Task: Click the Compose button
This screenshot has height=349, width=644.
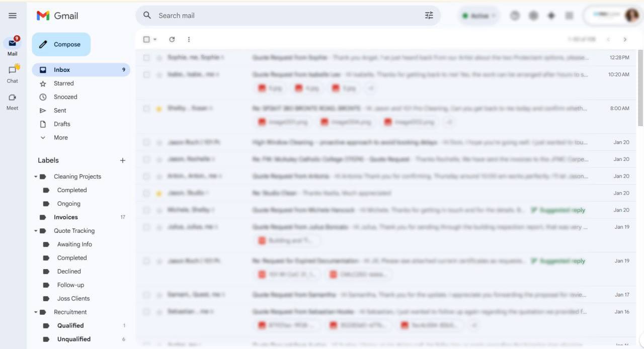Action: [x=61, y=44]
